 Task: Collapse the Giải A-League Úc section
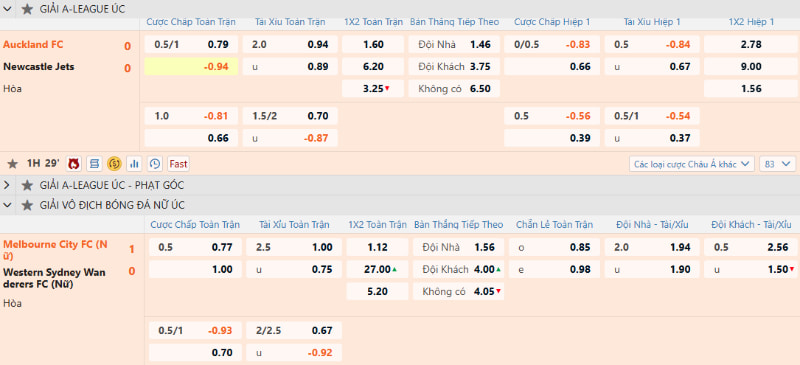click(7, 9)
